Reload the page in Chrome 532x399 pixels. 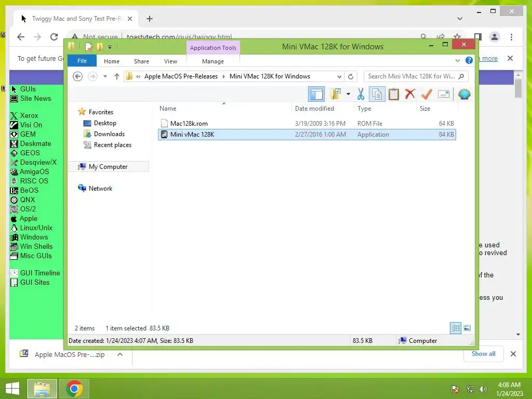pyautogui.click(x=54, y=37)
